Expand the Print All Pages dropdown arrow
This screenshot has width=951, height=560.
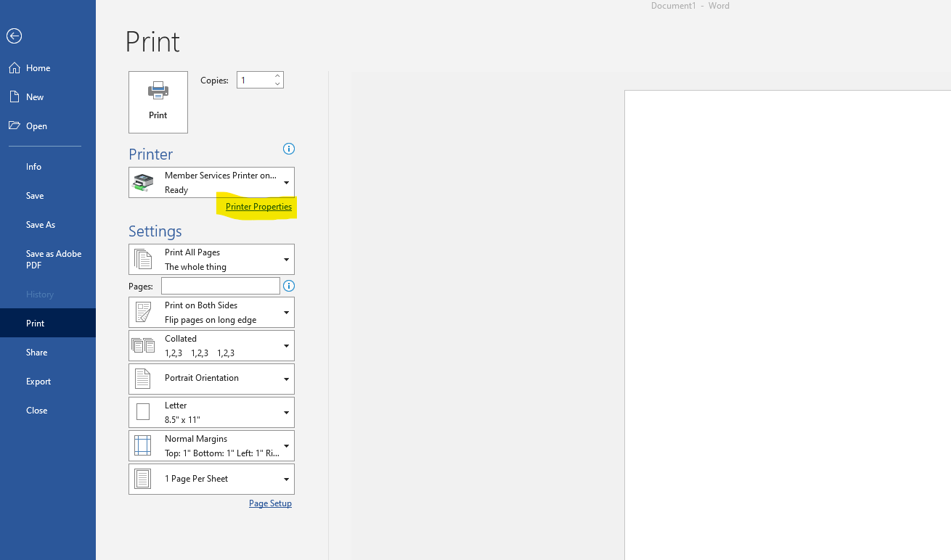tap(286, 260)
